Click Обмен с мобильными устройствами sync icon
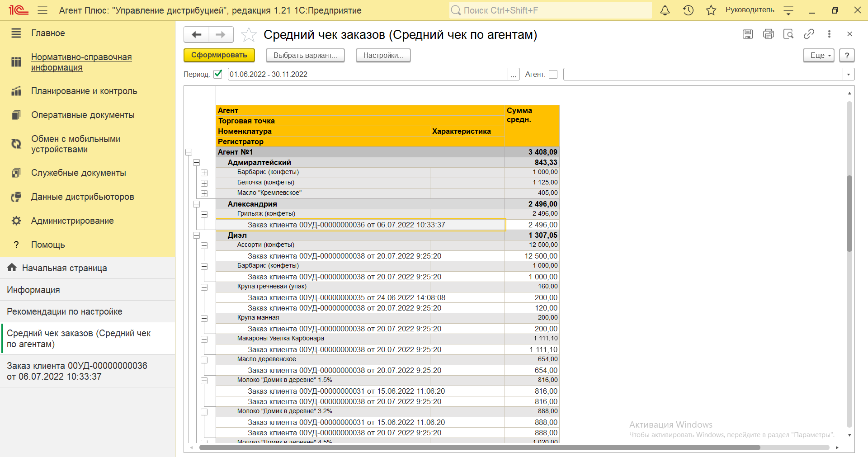 coord(16,144)
